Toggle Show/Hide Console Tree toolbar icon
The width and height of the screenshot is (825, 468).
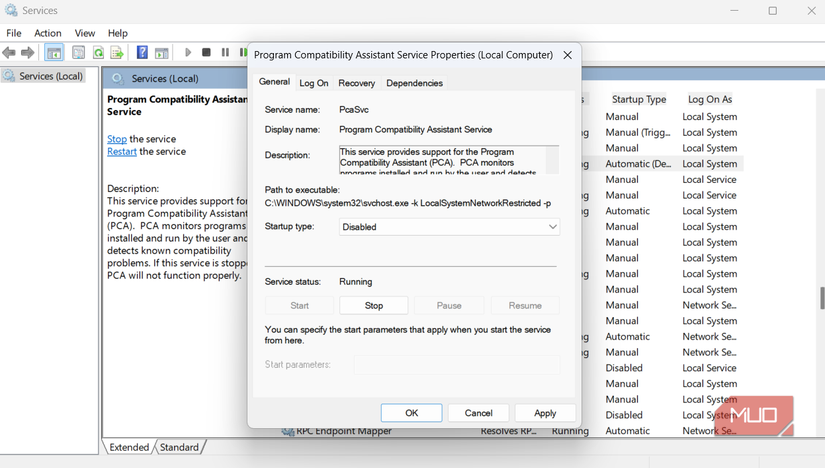click(x=54, y=52)
